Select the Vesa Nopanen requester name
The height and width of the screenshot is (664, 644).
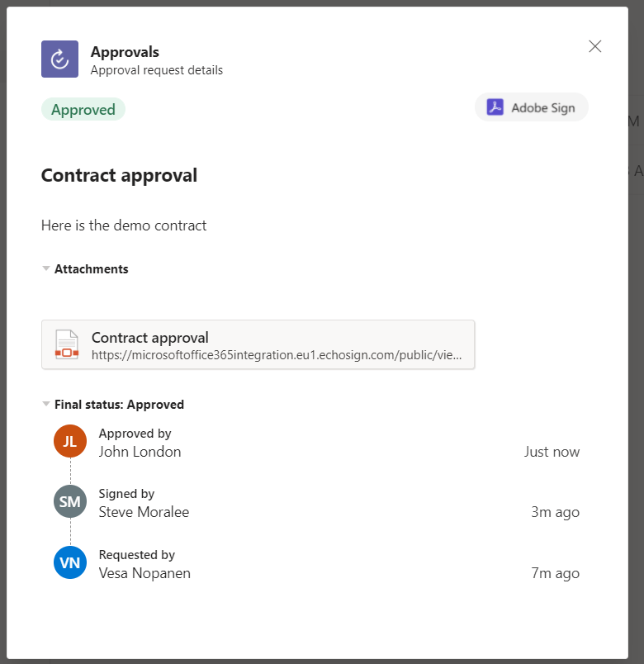coord(144,573)
